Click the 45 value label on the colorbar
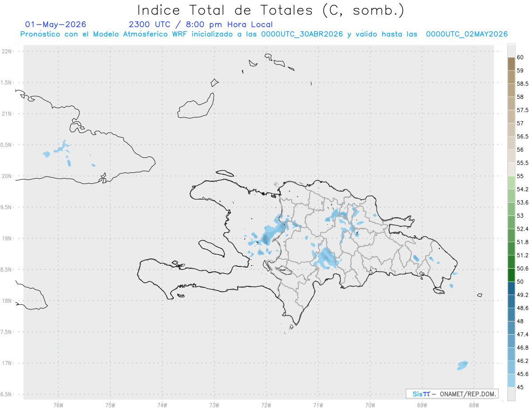Image resolution: width=532 pixels, height=411 pixels. pyautogui.click(x=520, y=387)
